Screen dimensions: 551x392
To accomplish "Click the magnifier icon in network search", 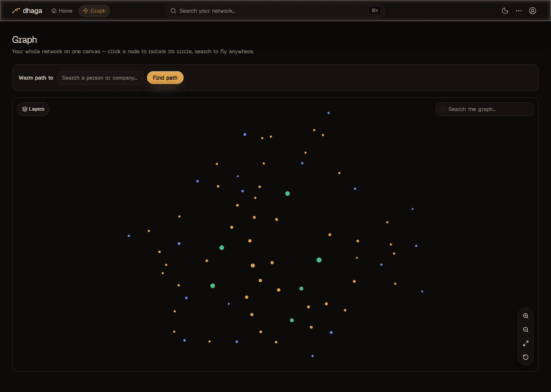I will click(x=173, y=11).
